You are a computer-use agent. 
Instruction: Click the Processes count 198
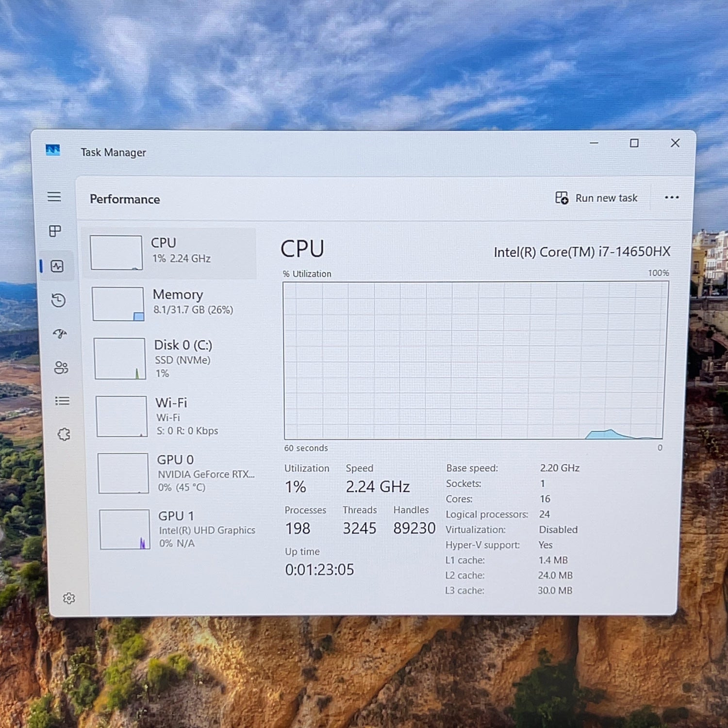tap(298, 528)
